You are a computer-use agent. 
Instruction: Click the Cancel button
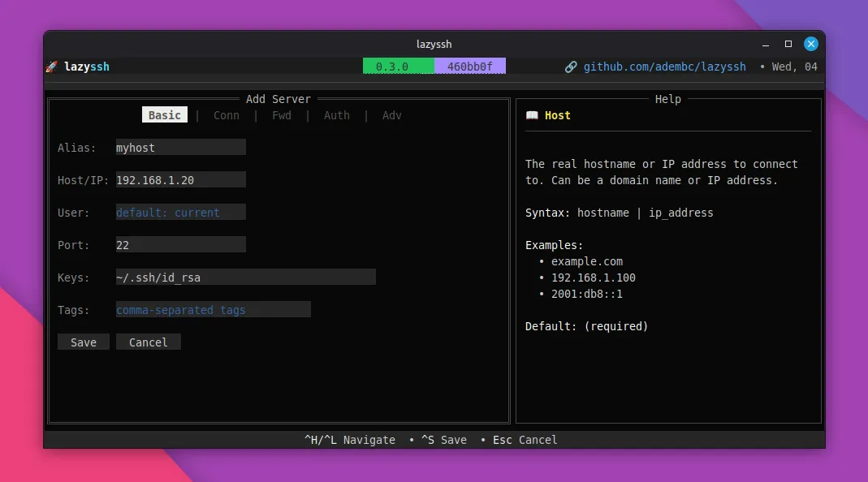click(x=149, y=342)
